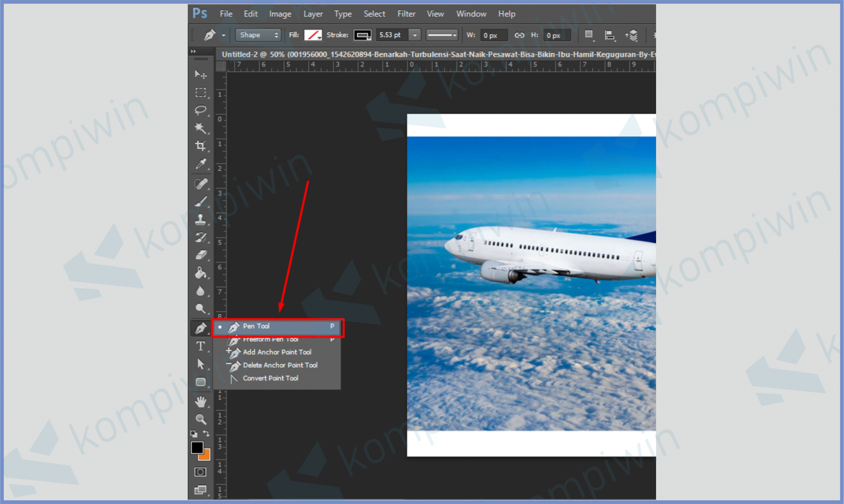Toggle link between width and height
Image resolution: width=844 pixels, height=504 pixels.
(519, 35)
